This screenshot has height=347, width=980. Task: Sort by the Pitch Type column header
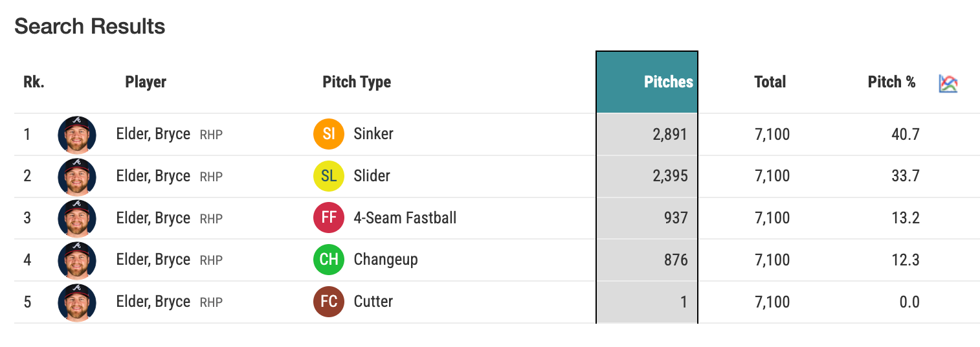point(357,82)
